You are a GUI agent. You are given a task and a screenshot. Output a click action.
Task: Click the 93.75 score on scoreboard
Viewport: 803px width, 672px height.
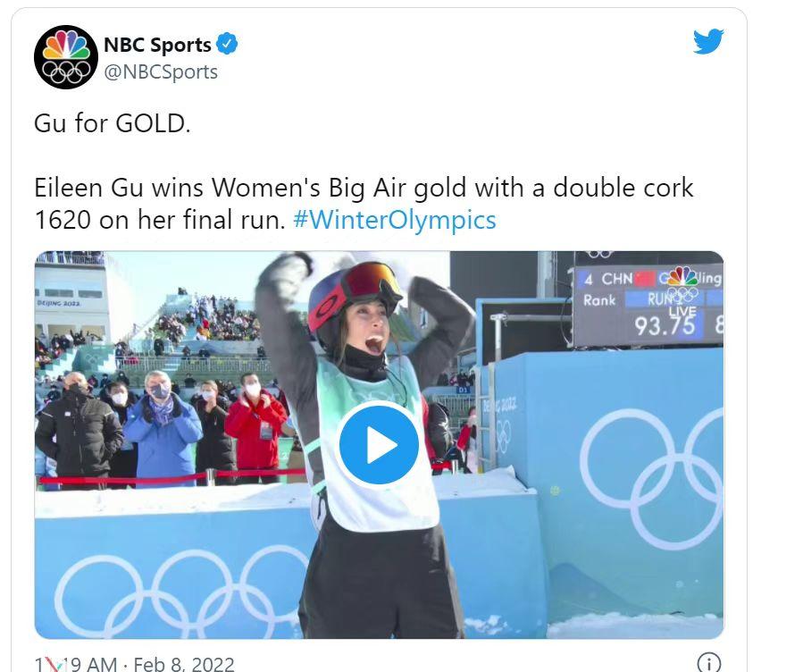[x=665, y=326]
